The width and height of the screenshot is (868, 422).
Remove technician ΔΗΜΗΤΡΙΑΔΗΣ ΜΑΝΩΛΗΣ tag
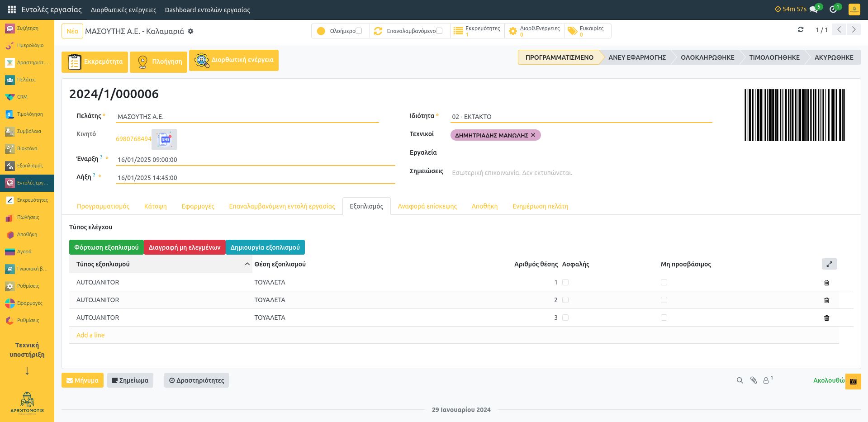coord(533,135)
